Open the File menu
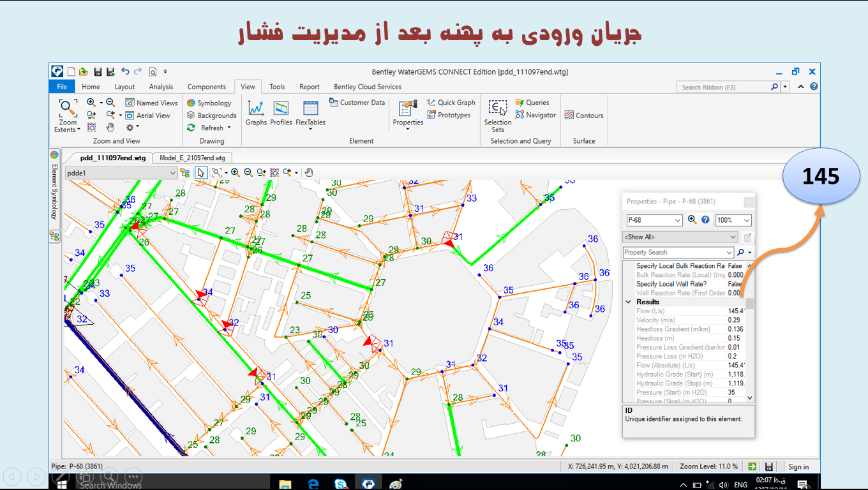Image resolution: width=868 pixels, height=490 pixels. pos(62,87)
